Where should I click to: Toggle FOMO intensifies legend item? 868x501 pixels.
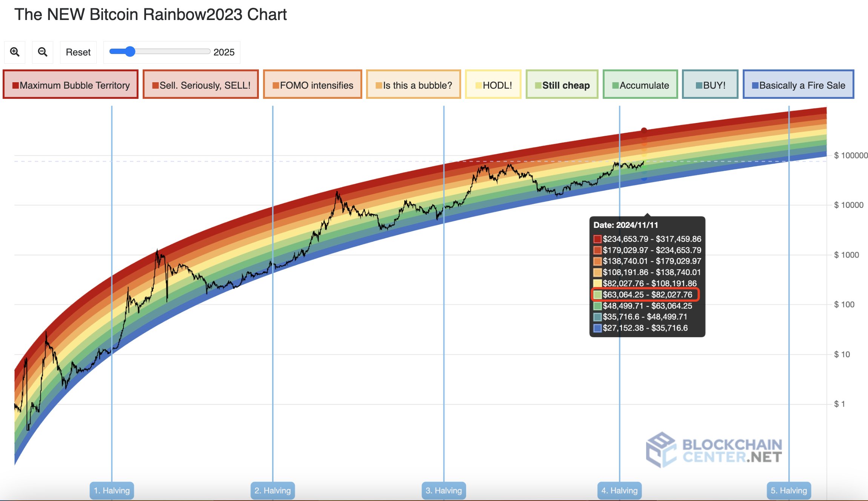coord(312,85)
